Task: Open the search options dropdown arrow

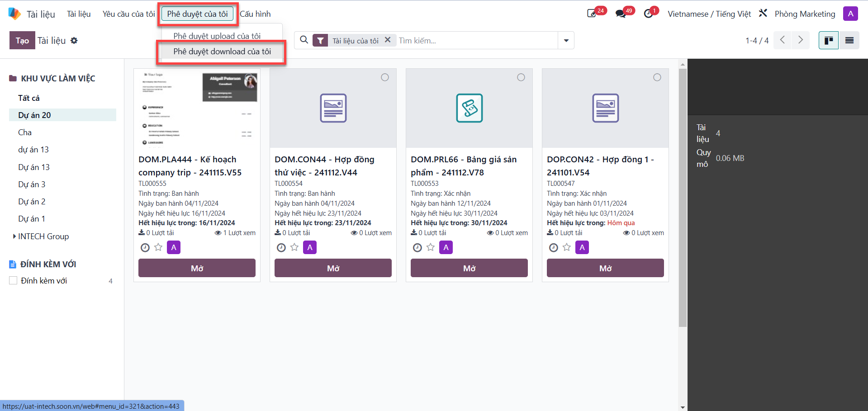Action: (566, 40)
